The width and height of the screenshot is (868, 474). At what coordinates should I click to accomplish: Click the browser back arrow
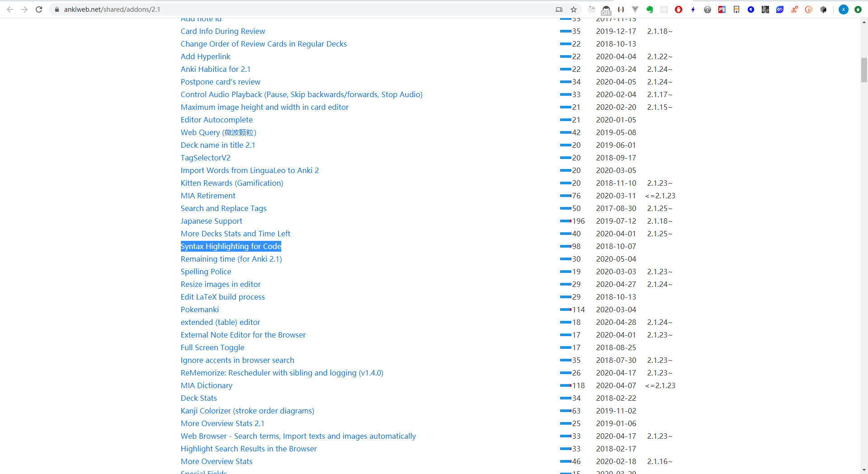tap(10, 9)
